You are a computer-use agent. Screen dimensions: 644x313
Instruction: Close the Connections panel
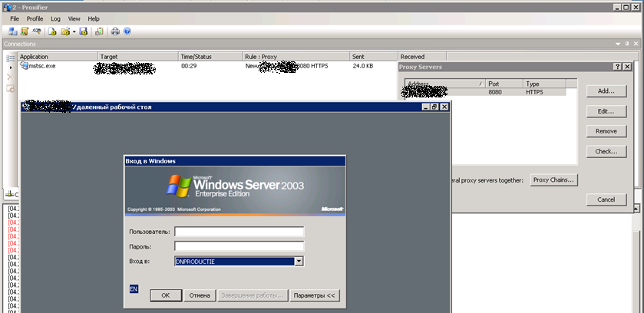(636, 44)
